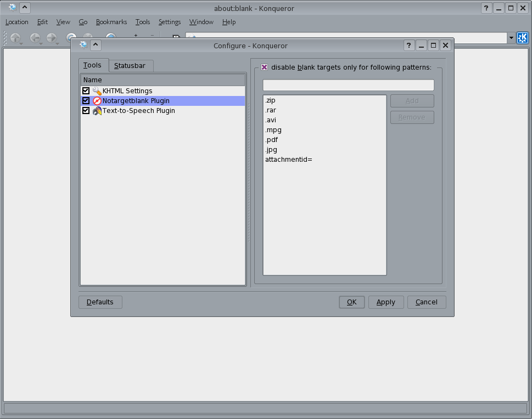Focus the pattern text input field

349,85
